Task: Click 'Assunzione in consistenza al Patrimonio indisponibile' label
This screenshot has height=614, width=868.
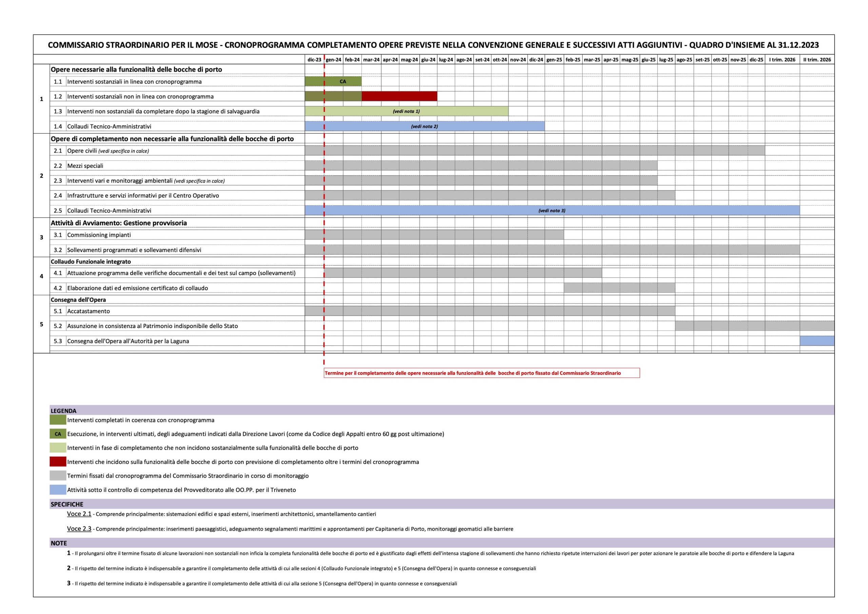Action: click(x=152, y=326)
